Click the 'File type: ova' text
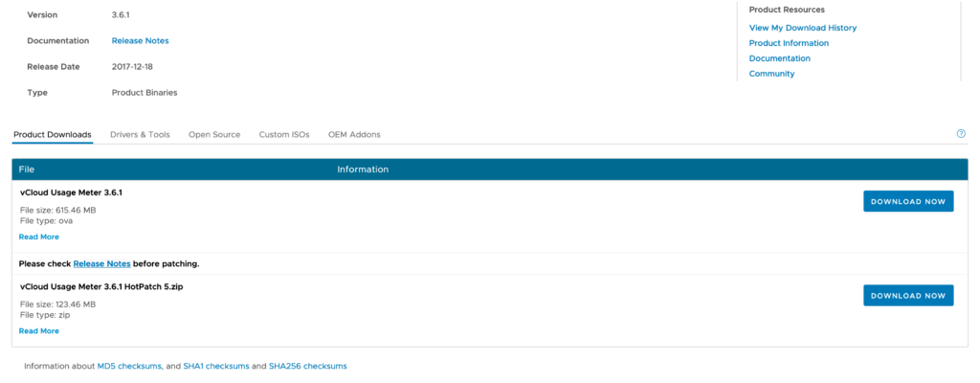 (x=46, y=221)
